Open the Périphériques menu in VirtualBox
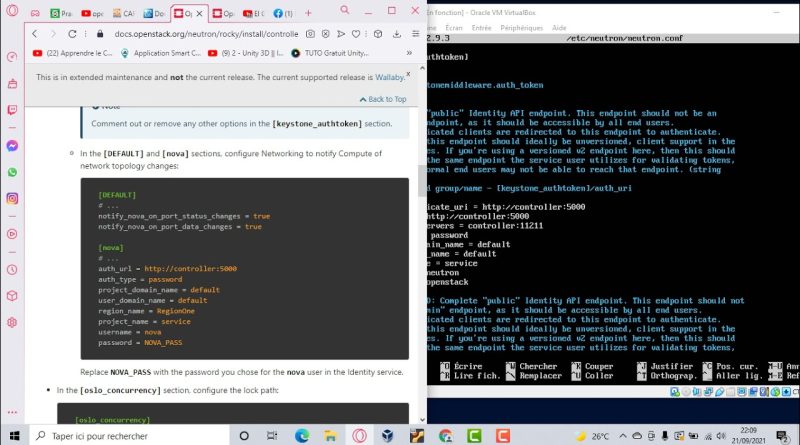This screenshot has width=800, height=445. point(521,28)
